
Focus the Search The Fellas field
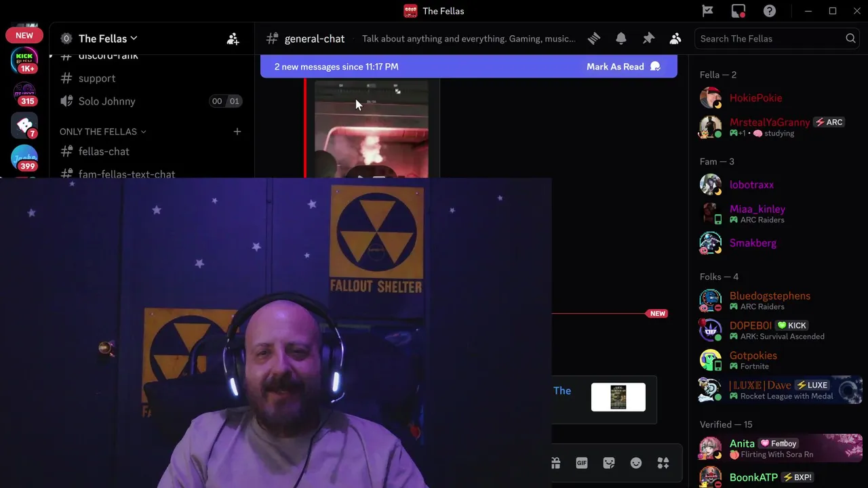pyautogui.click(x=777, y=39)
